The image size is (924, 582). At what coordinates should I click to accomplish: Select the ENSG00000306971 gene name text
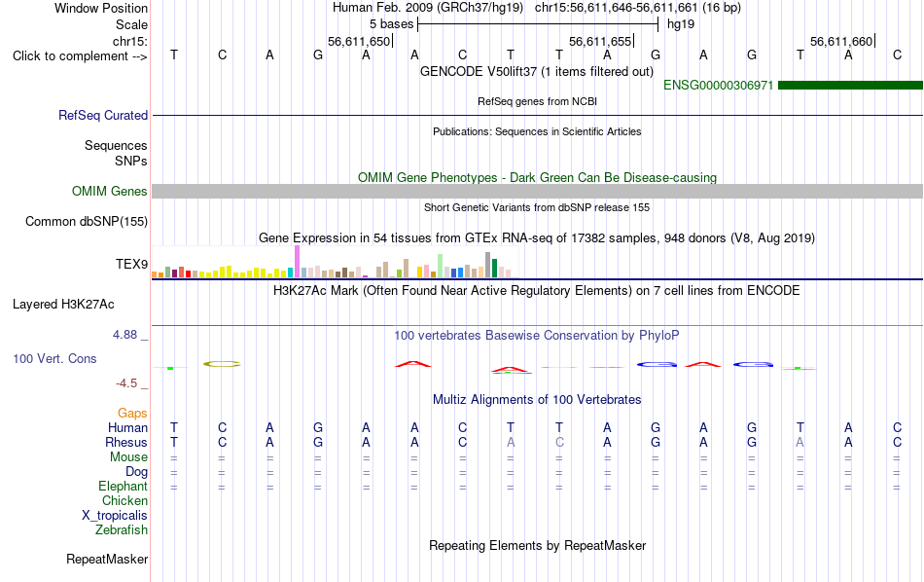pyautogui.click(x=718, y=86)
